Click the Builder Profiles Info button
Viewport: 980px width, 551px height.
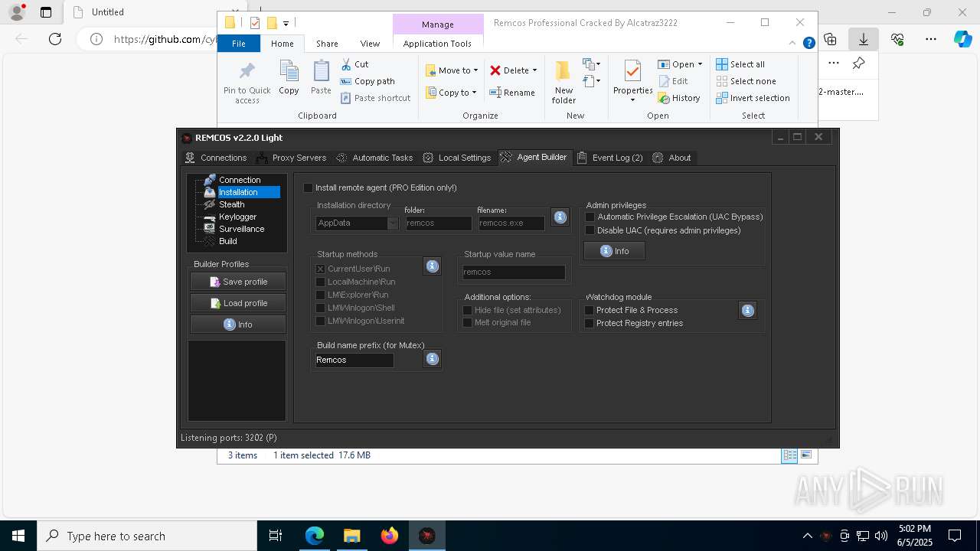(x=238, y=324)
